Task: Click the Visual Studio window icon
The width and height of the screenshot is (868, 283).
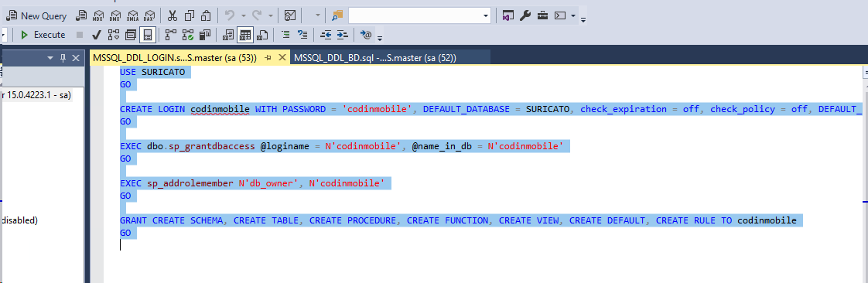Action: coord(508,16)
